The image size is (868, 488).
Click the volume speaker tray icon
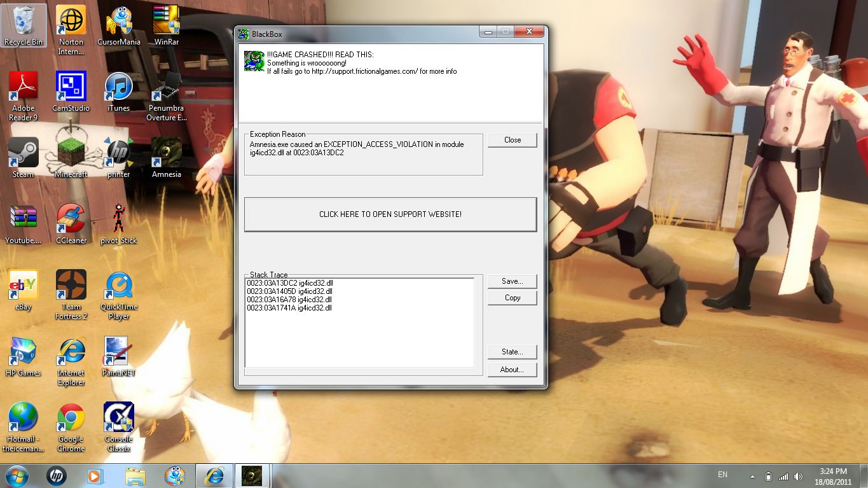coord(798,476)
